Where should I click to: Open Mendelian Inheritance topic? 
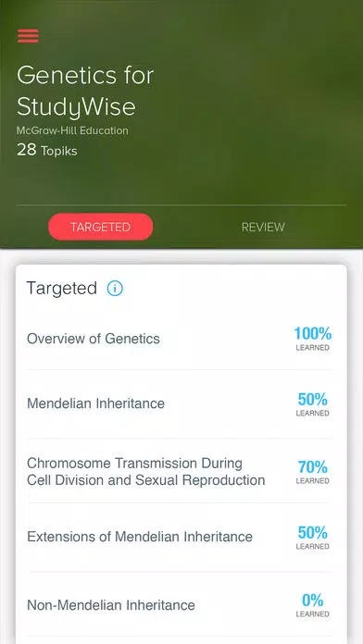point(180,403)
